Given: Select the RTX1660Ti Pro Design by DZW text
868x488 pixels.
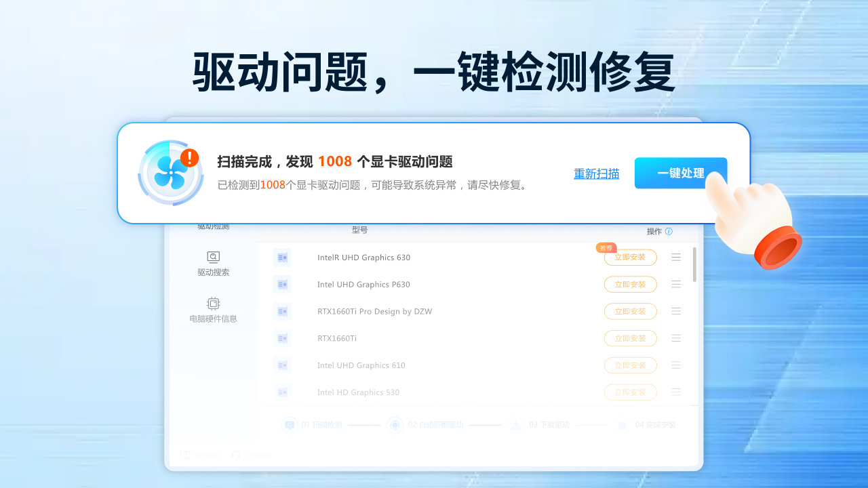Looking at the screenshot, I should coord(374,311).
